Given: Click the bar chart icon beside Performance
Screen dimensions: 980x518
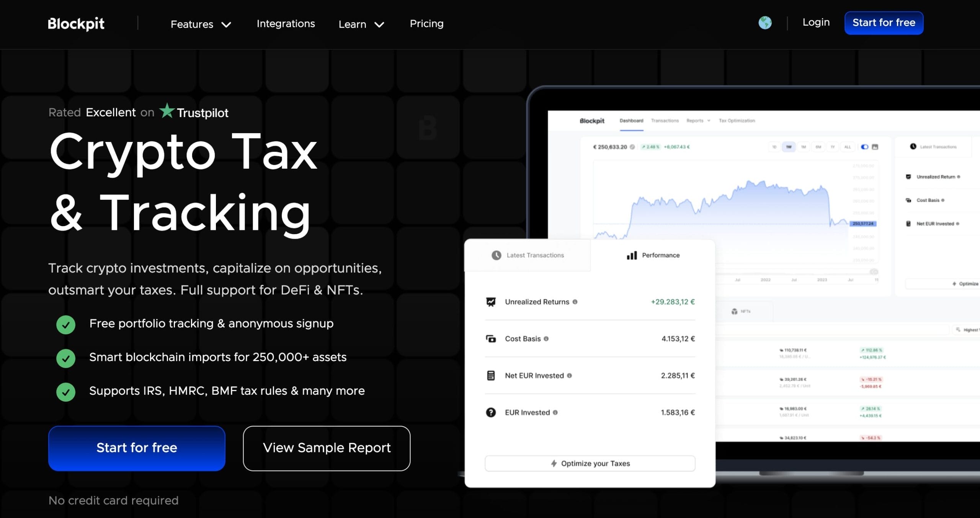Looking at the screenshot, I should point(632,255).
